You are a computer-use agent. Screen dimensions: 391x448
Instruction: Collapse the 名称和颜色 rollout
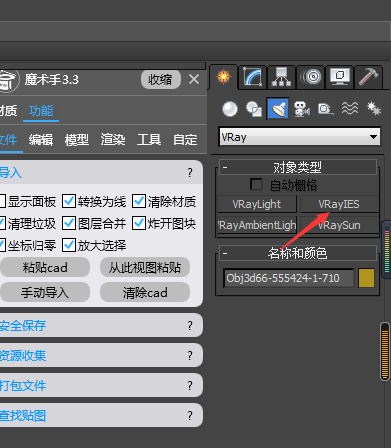click(298, 253)
